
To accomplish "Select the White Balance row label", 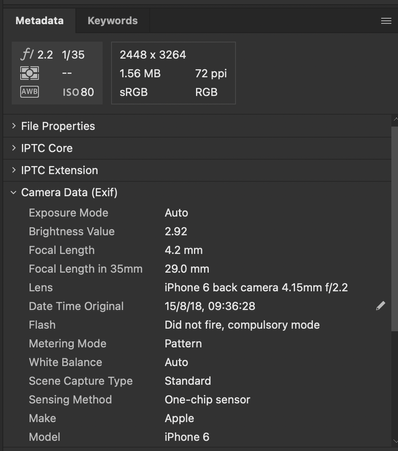I will (x=65, y=362).
